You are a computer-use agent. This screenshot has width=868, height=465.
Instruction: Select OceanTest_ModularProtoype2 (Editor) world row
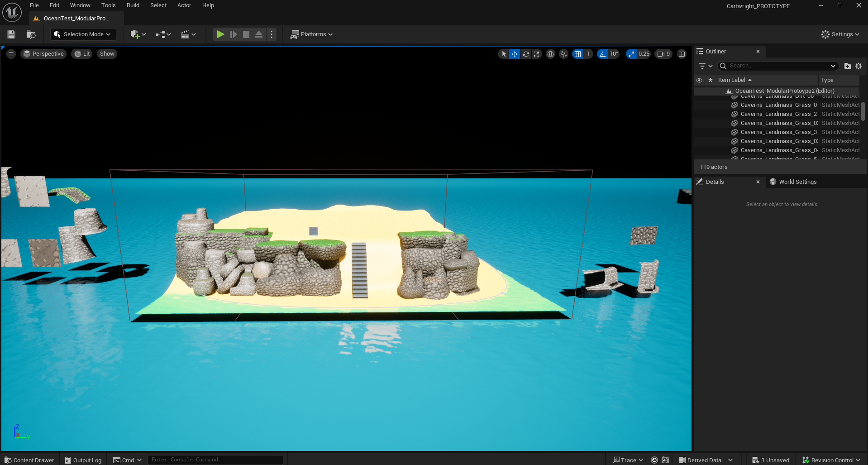tap(776, 91)
